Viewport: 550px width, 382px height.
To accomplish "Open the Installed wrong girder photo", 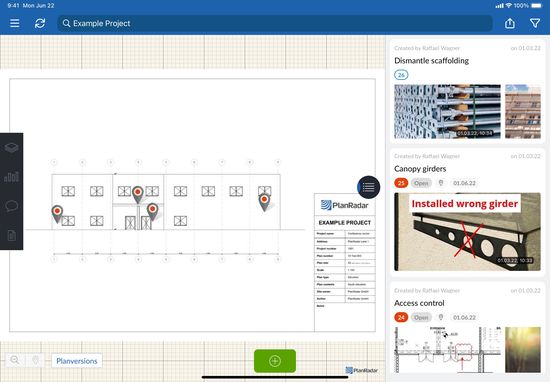I will tap(467, 232).
